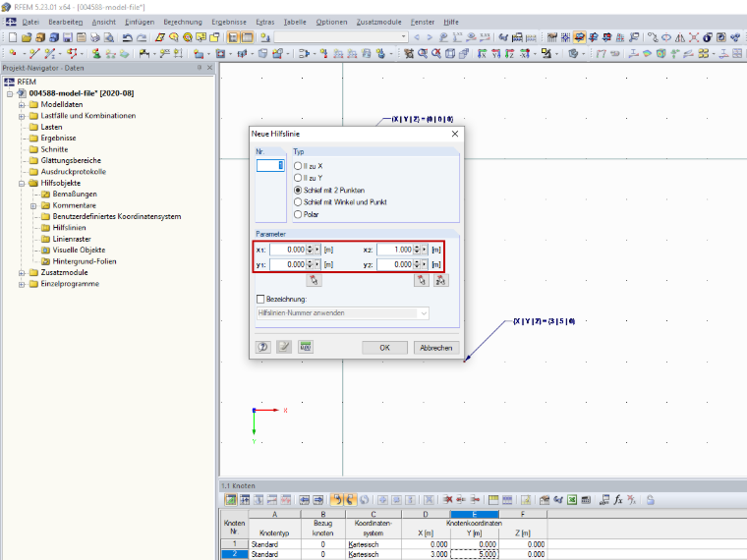Open Excel export in table toolbar
747x560 pixels.
[572, 499]
